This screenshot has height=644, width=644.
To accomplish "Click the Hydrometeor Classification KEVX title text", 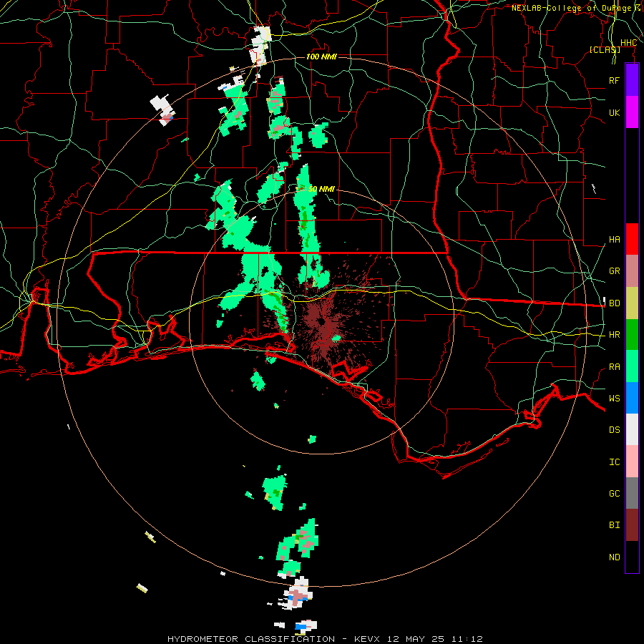I will point(326,639).
